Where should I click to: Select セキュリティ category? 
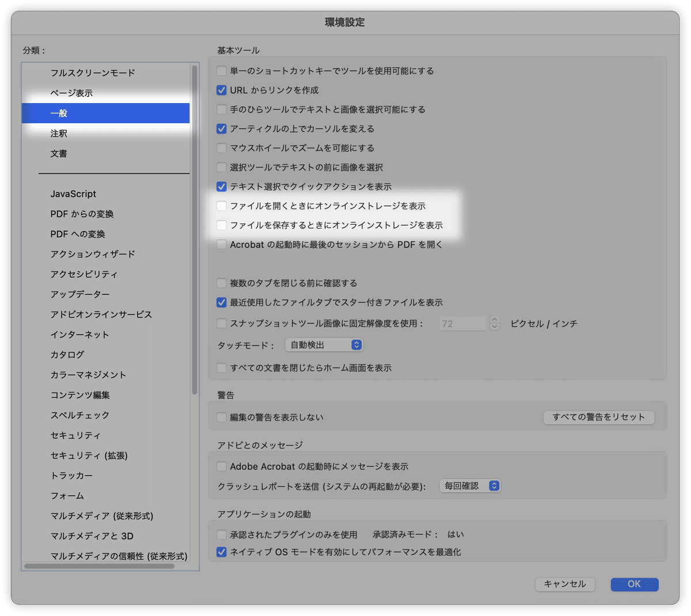(106, 436)
